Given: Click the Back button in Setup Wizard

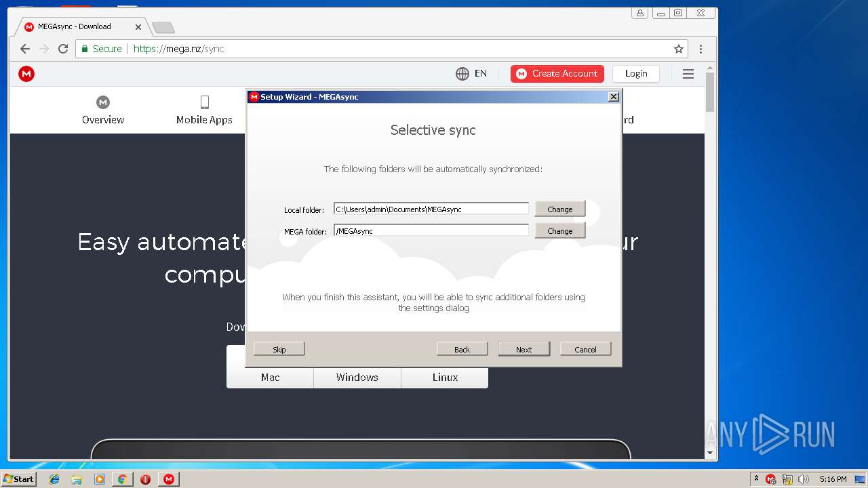Looking at the screenshot, I should click(x=462, y=349).
